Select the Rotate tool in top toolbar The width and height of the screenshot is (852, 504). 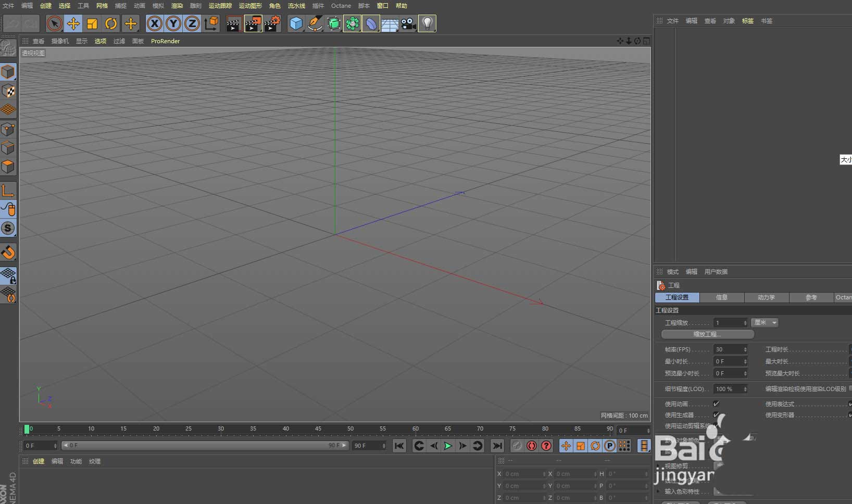[x=111, y=23]
